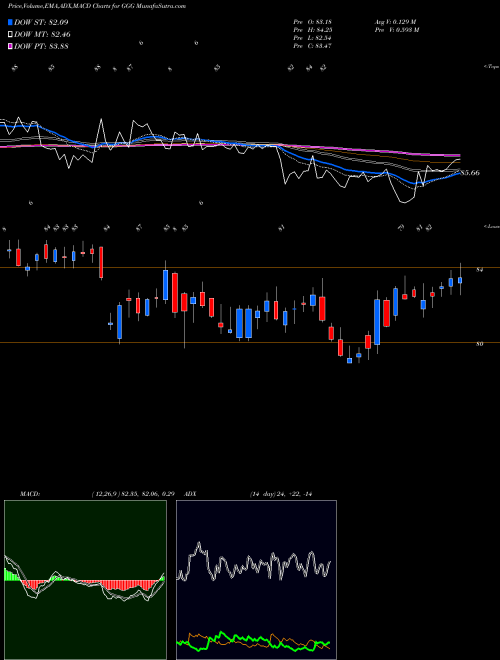The image size is (500, 660).
Task: Select the 'DOW MT: 82.46' legend text
Action: (42, 34)
